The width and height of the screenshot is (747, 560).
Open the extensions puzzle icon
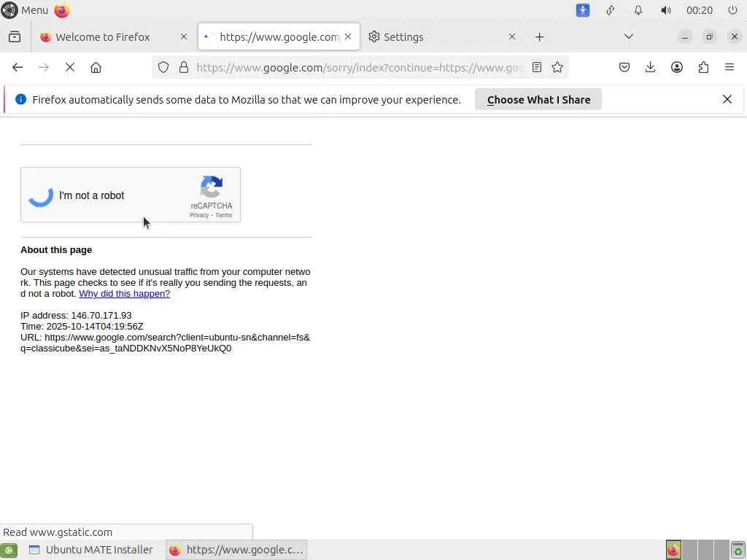pos(703,68)
